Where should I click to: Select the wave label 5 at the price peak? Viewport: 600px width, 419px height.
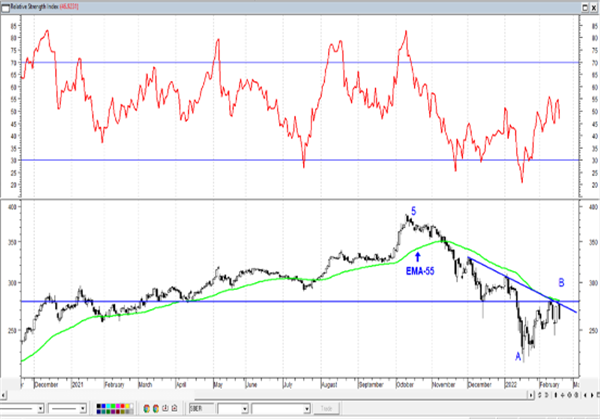[x=414, y=211]
